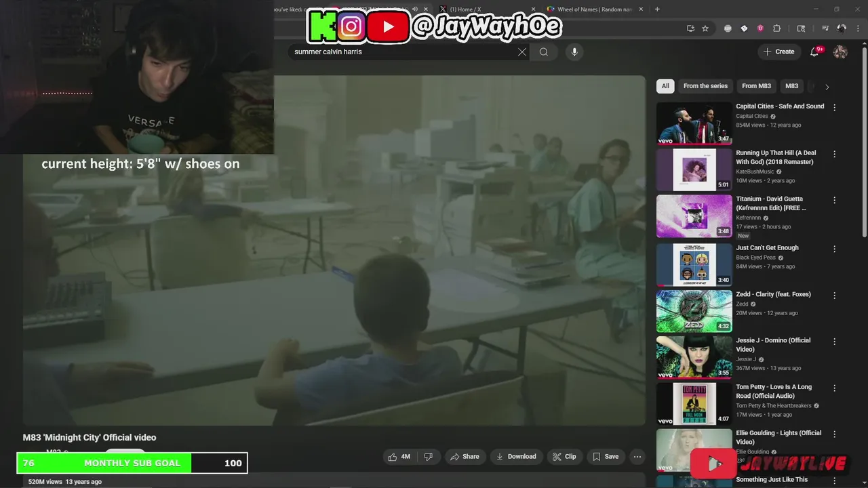Open Titanium David Guetta video title

pos(771,204)
